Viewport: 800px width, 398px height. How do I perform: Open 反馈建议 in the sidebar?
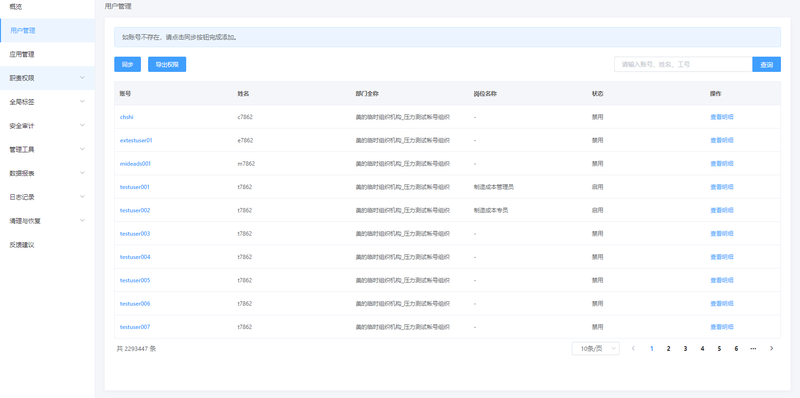(47, 245)
